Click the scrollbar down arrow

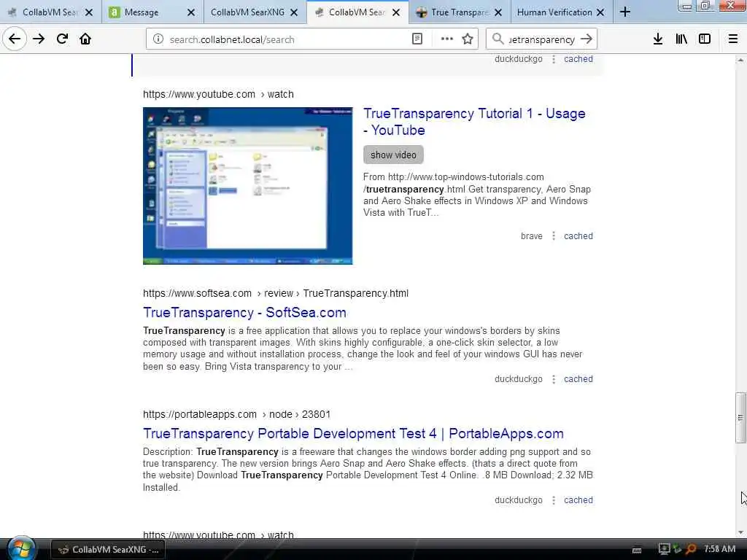[740, 532]
